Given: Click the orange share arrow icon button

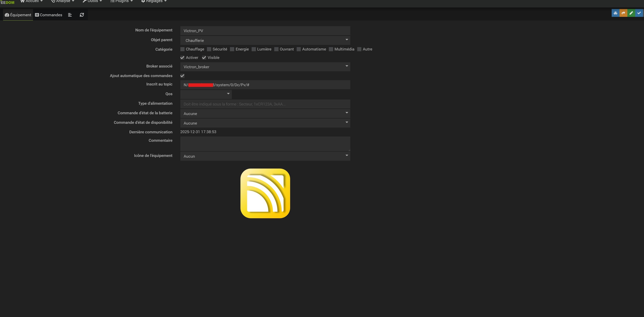Looking at the screenshot, I should point(623,13).
